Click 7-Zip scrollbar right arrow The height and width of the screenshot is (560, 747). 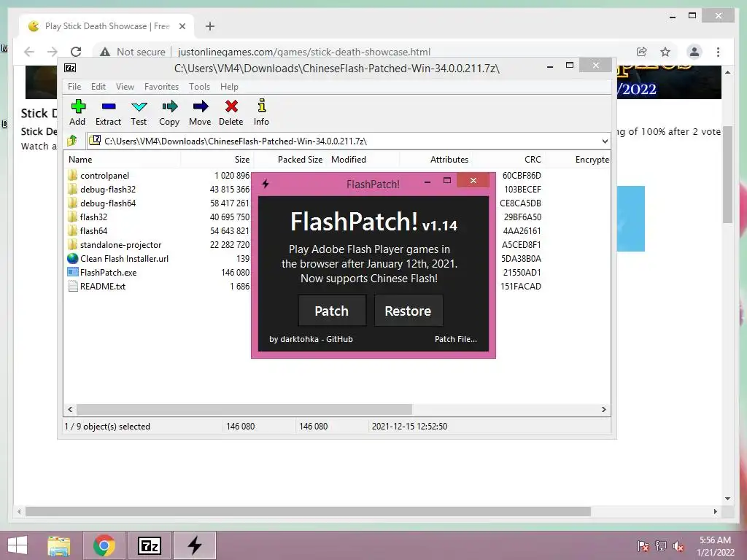603,410
